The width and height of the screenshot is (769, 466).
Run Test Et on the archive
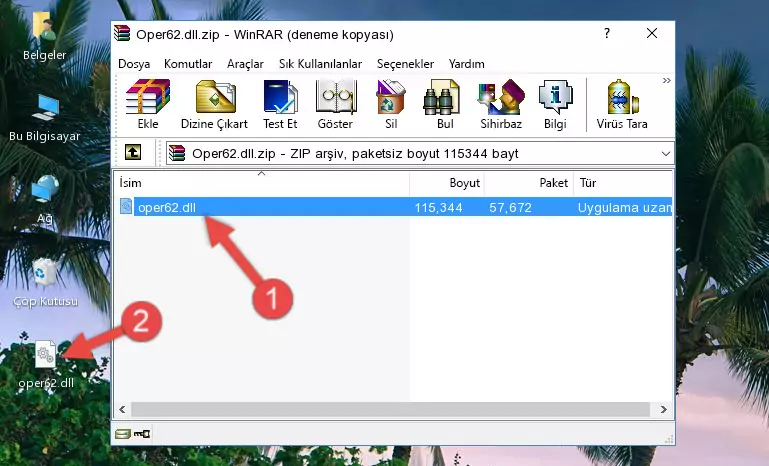280,104
